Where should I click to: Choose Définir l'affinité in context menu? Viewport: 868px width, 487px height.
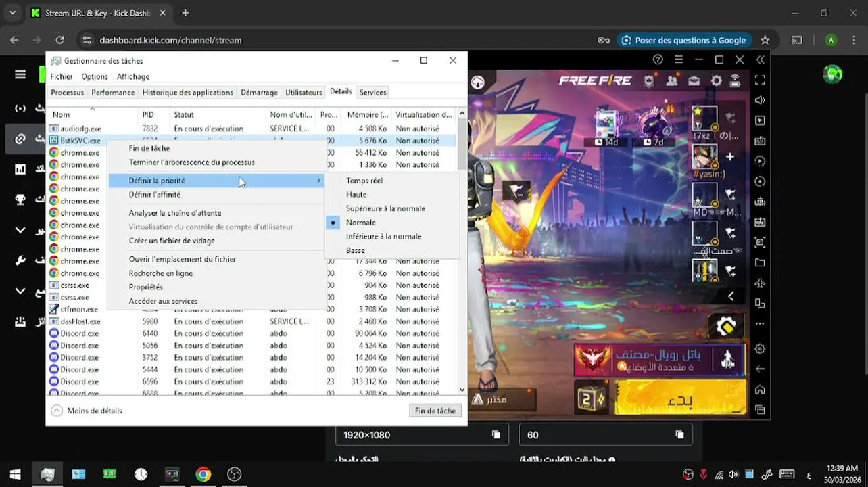[155, 195]
